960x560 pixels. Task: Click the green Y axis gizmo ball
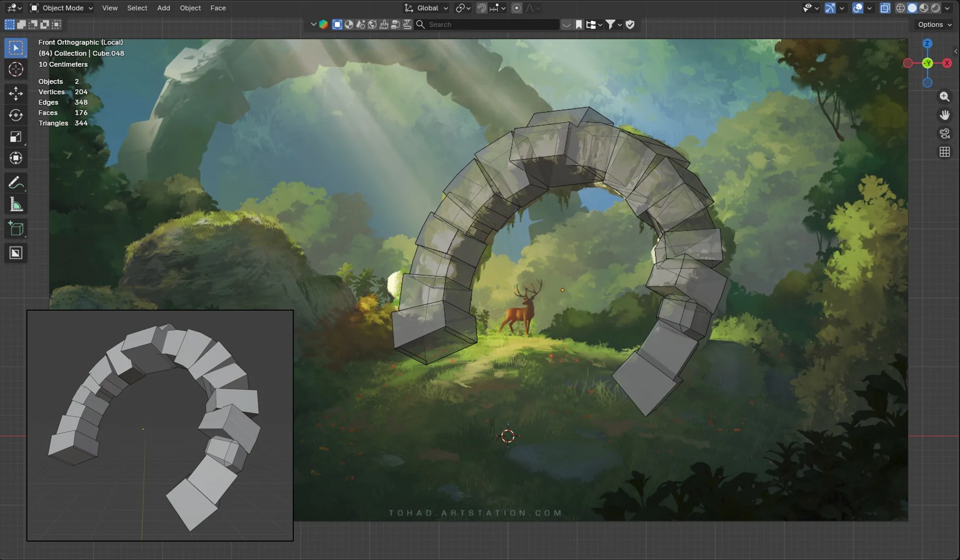click(x=927, y=63)
